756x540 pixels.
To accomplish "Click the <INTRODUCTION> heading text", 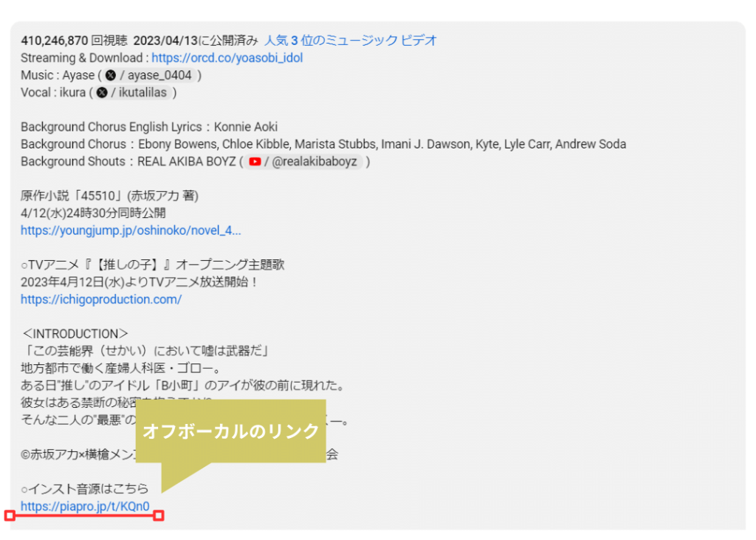I will click(x=75, y=334).
